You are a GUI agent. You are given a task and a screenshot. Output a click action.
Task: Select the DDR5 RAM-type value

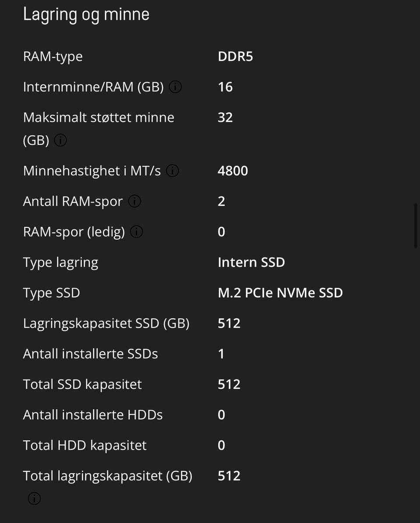pyautogui.click(x=235, y=57)
